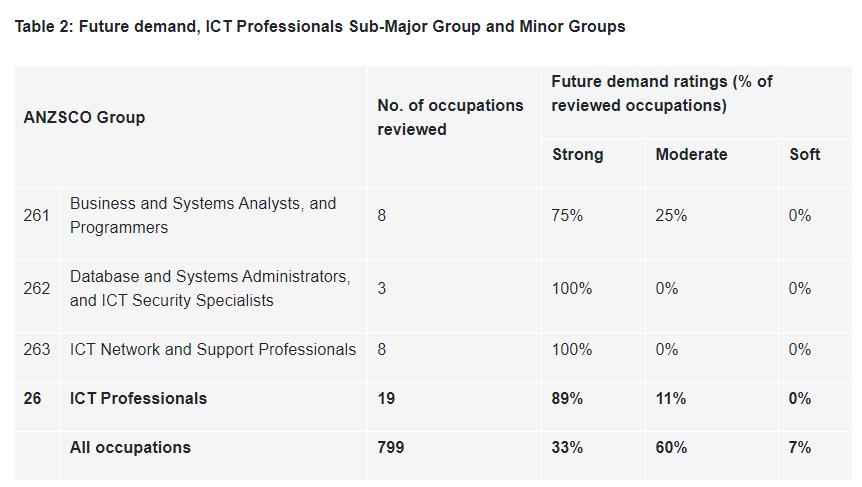This screenshot has height=487, width=862.
Task: Select the "ANZSCO Group" column header
Action: pos(85,117)
